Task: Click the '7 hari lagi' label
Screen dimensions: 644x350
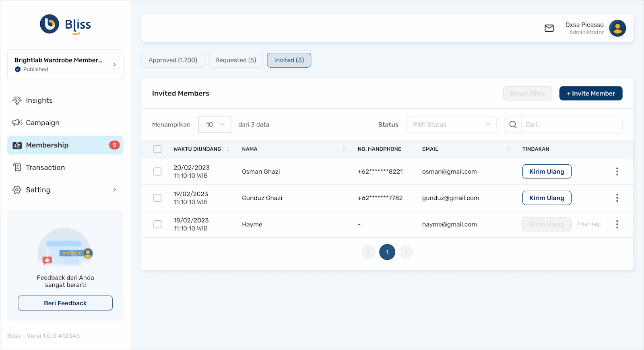Action: (x=588, y=224)
